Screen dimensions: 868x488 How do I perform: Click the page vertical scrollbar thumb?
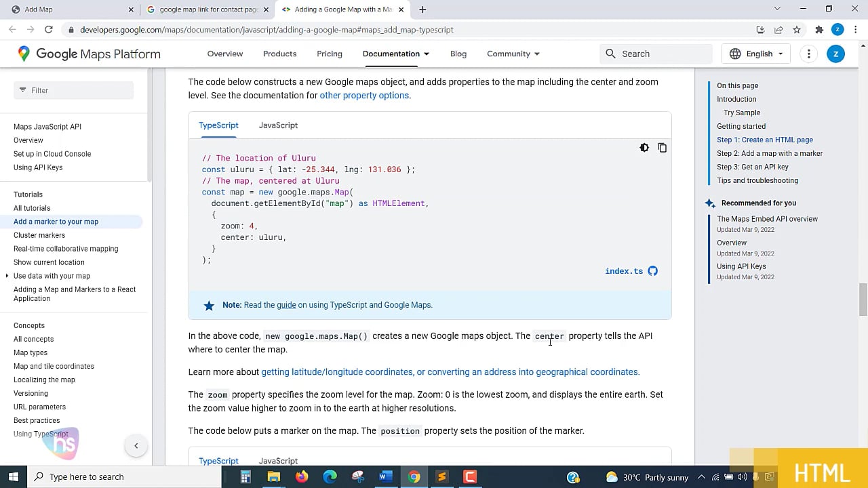click(x=863, y=300)
